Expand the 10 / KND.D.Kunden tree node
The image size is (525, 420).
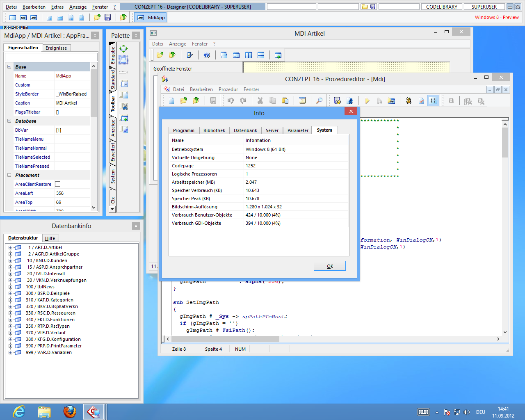point(11,260)
